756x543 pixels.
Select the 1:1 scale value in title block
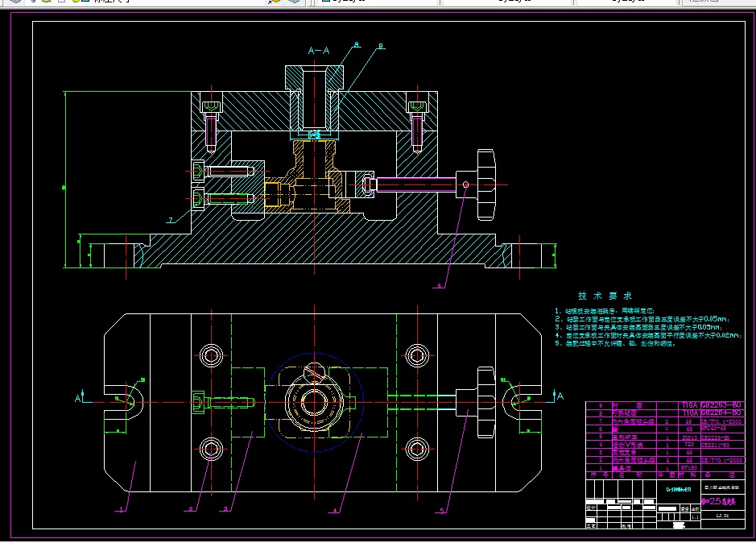click(x=695, y=517)
